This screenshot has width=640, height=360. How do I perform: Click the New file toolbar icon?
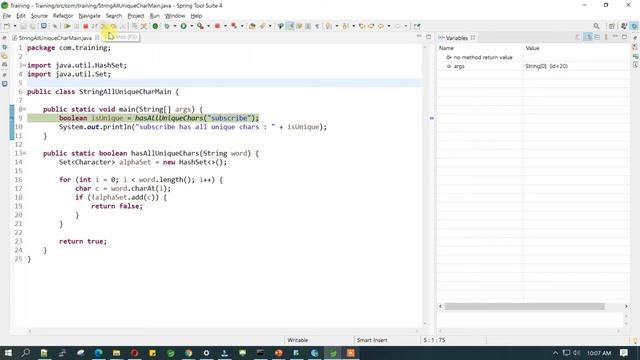7,26
